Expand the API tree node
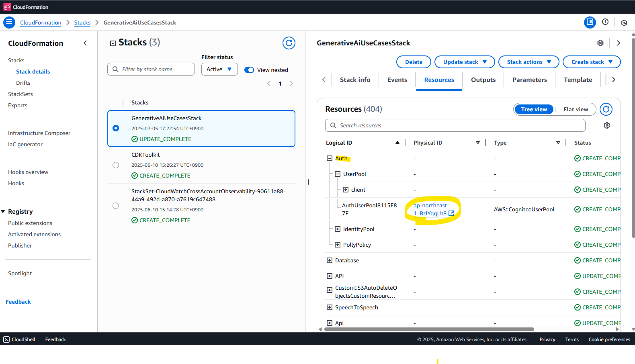Screen dimensions: 635x364 [x=330, y=276]
